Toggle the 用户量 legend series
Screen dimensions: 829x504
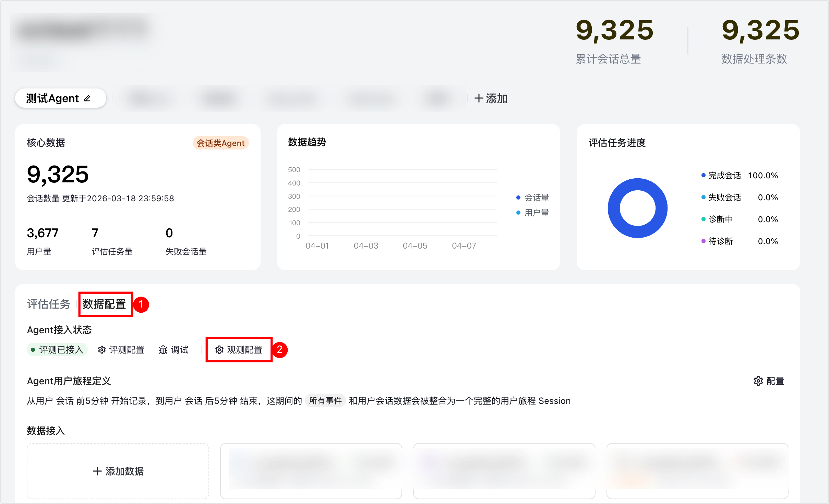(x=537, y=213)
